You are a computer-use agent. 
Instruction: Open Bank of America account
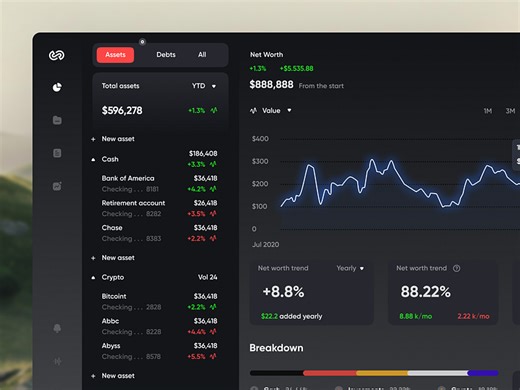[159, 184]
